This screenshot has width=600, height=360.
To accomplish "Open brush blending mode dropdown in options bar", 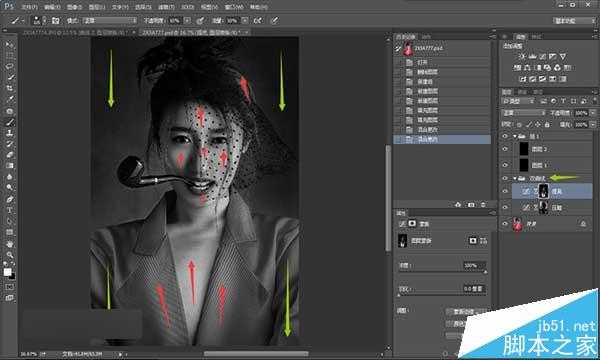I will [x=109, y=20].
